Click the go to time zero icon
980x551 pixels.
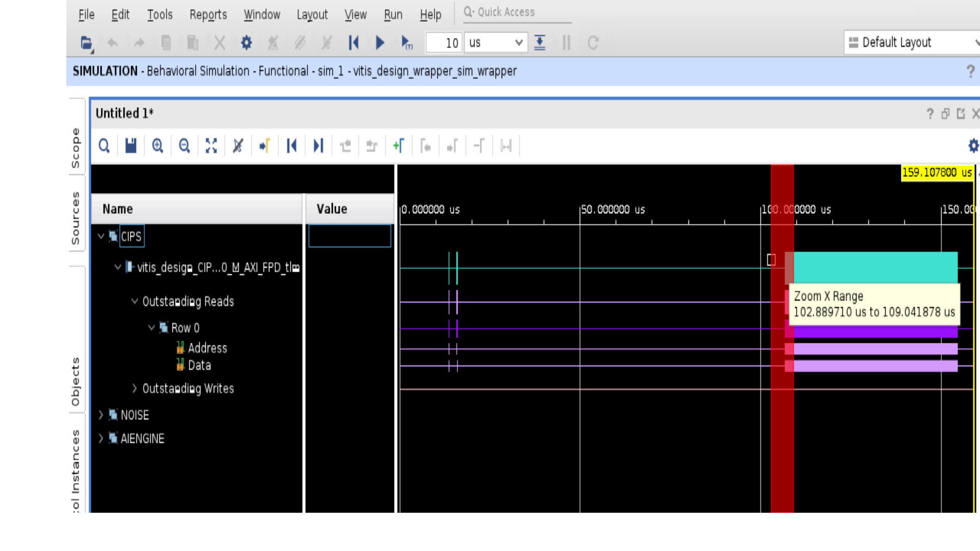click(x=291, y=146)
